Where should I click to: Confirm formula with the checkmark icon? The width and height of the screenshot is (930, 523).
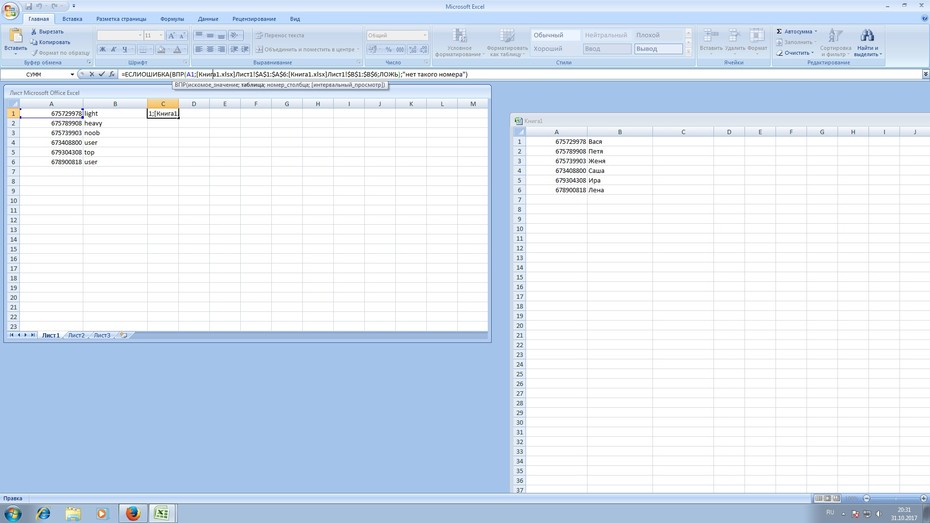pos(101,74)
